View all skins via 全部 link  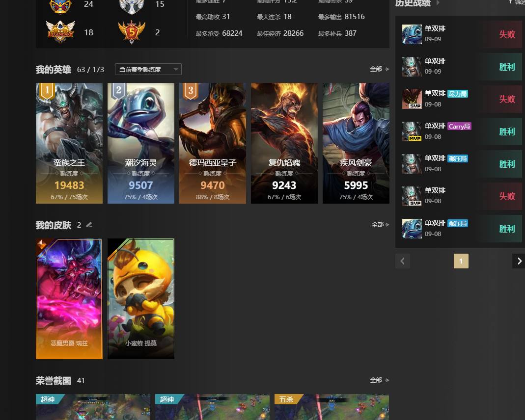click(380, 224)
